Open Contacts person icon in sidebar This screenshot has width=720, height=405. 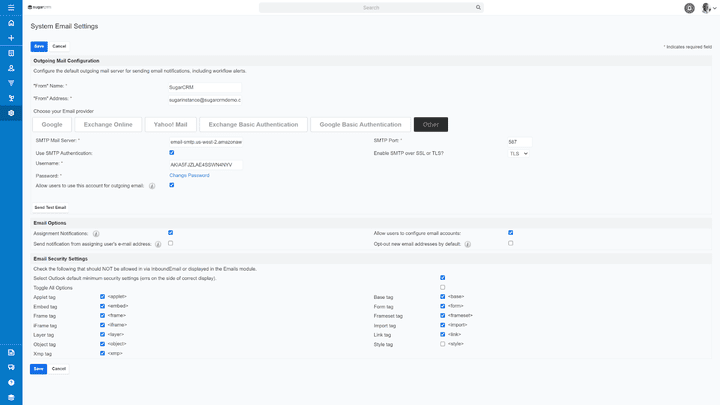tap(11, 68)
